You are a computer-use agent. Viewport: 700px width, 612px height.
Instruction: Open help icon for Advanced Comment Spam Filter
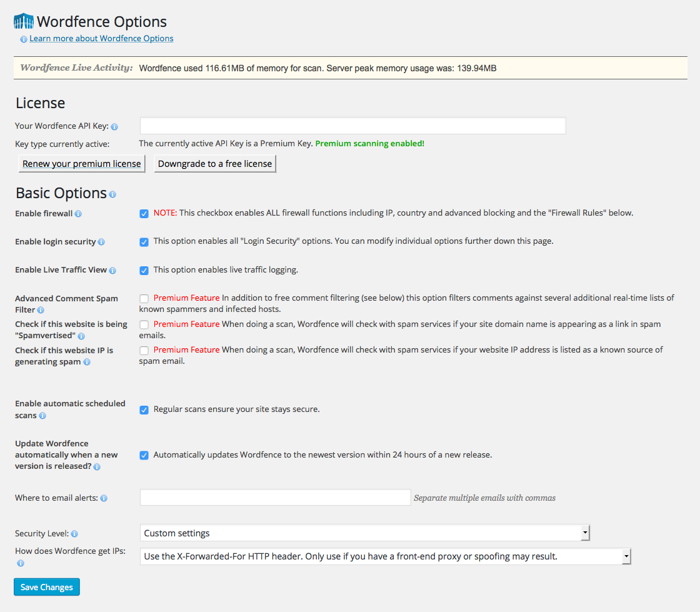click(x=41, y=310)
